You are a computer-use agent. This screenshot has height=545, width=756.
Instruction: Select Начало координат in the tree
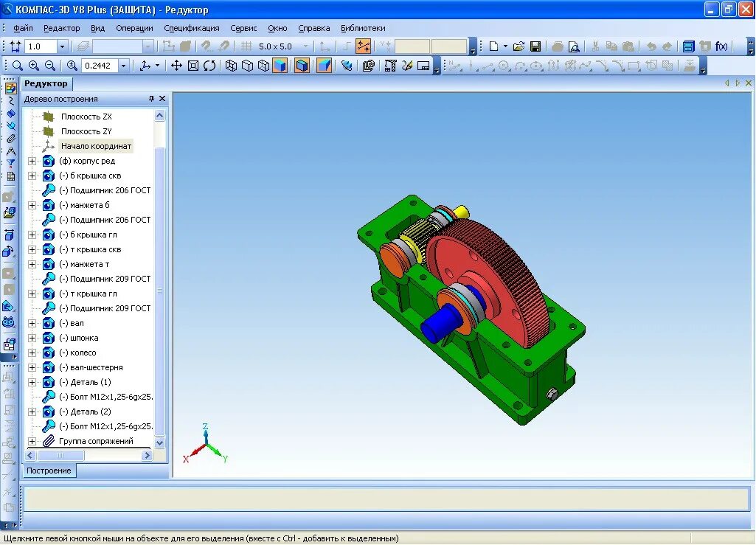[96, 146]
